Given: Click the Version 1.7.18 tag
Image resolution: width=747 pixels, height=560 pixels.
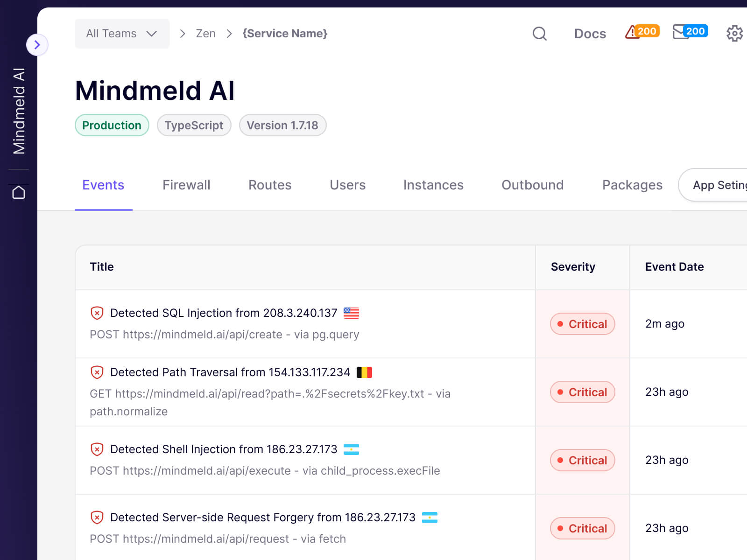Looking at the screenshot, I should click(x=282, y=125).
